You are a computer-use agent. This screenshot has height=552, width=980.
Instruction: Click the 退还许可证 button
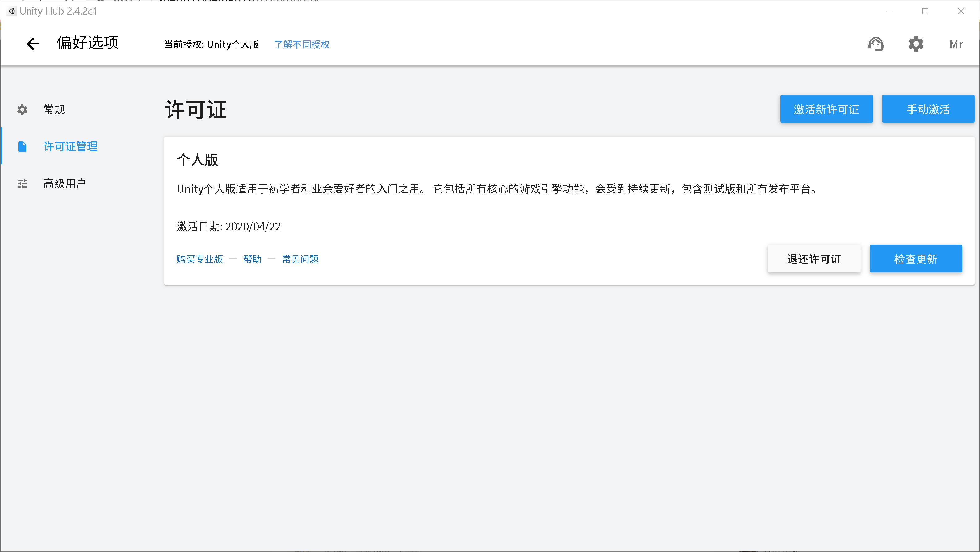tap(814, 259)
